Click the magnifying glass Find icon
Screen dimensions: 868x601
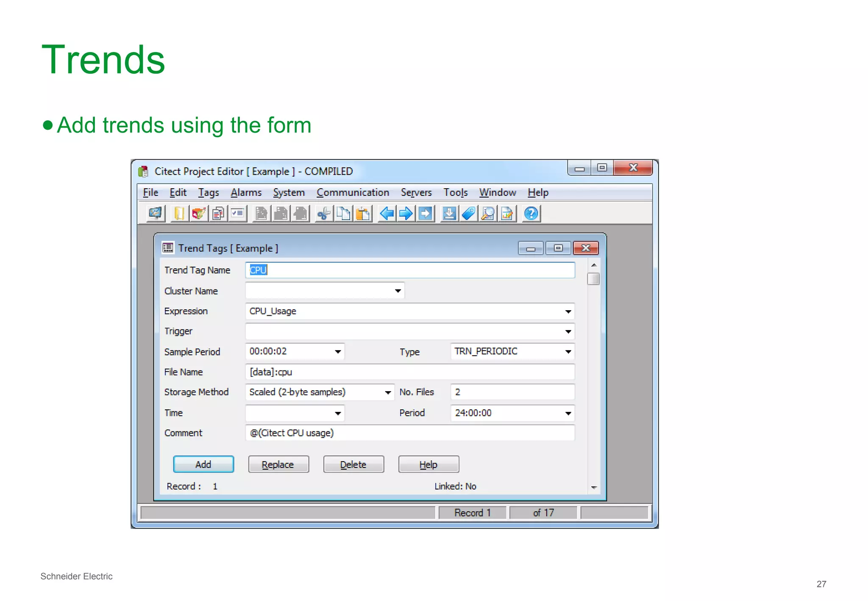coord(488,214)
